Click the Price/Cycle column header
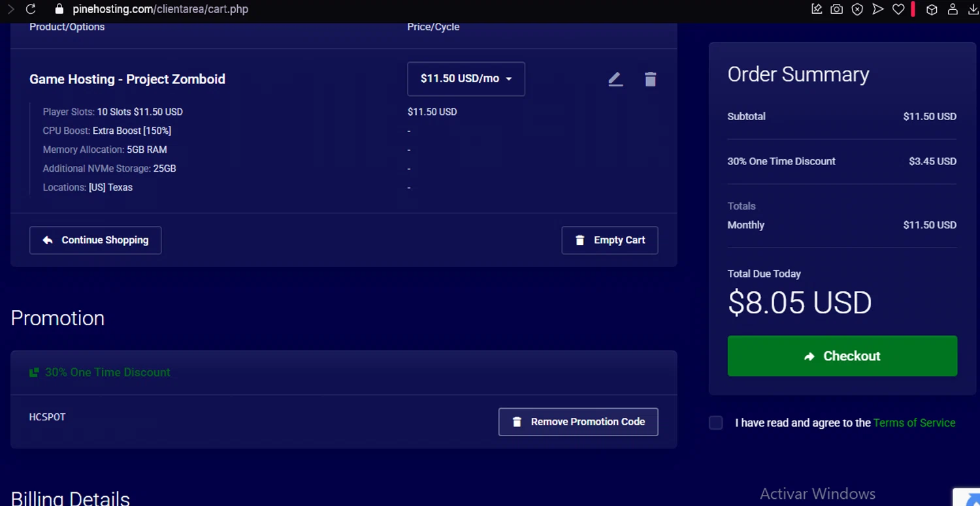Image resolution: width=980 pixels, height=506 pixels. coord(433,27)
